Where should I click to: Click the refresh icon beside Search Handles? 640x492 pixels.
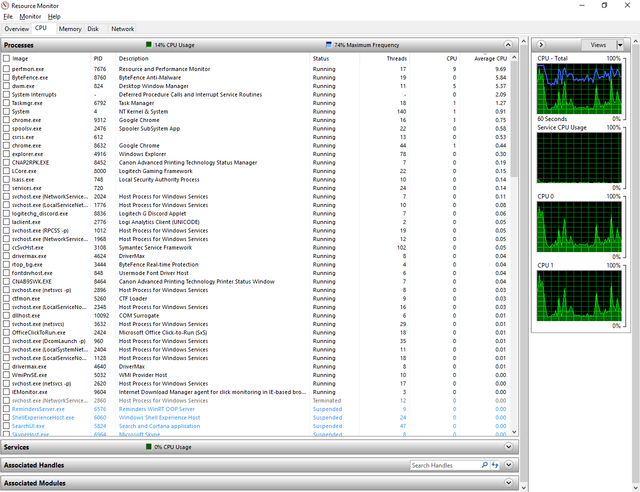[495, 465]
